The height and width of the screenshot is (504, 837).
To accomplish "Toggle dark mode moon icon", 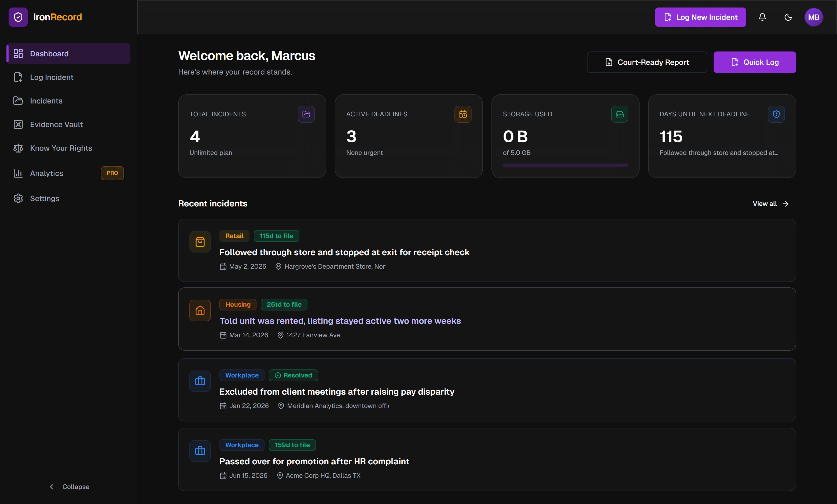I will coord(788,17).
